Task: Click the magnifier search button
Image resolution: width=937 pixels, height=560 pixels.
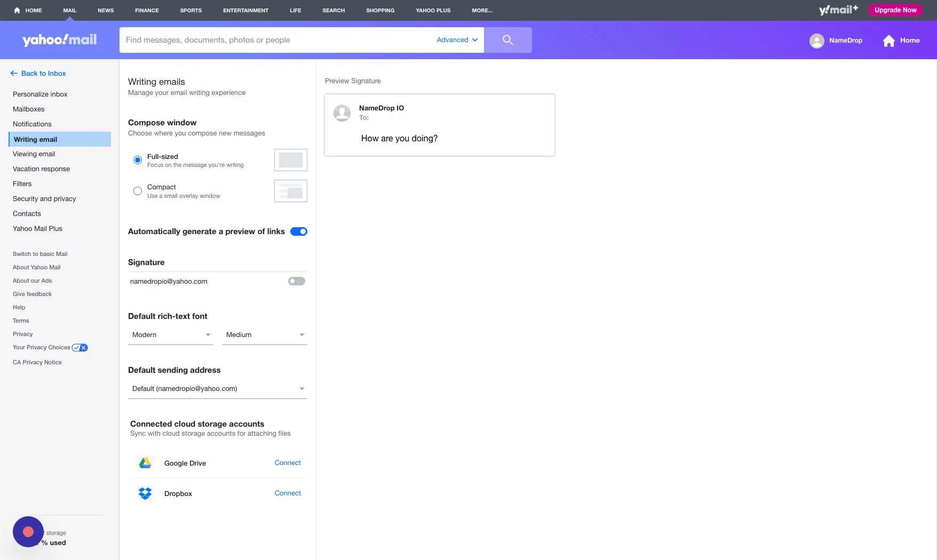Action: tap(507, 40)
